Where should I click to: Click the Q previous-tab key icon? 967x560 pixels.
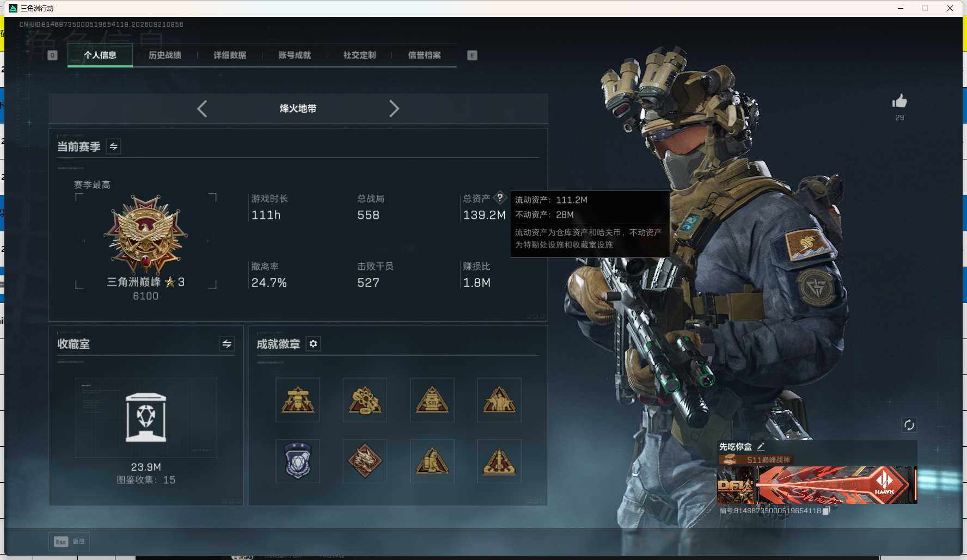52,55
